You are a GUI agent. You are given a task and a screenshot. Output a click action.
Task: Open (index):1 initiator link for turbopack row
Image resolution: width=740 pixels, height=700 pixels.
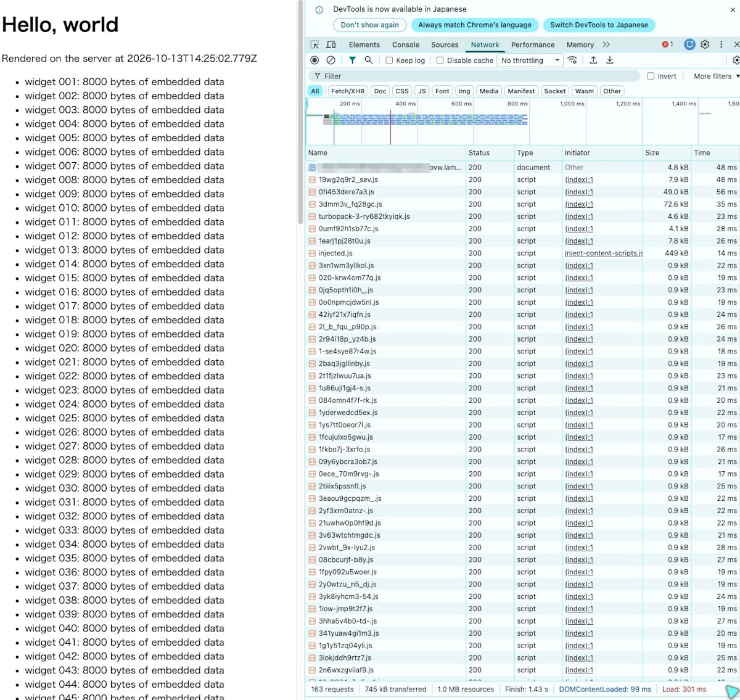point(579,216)
